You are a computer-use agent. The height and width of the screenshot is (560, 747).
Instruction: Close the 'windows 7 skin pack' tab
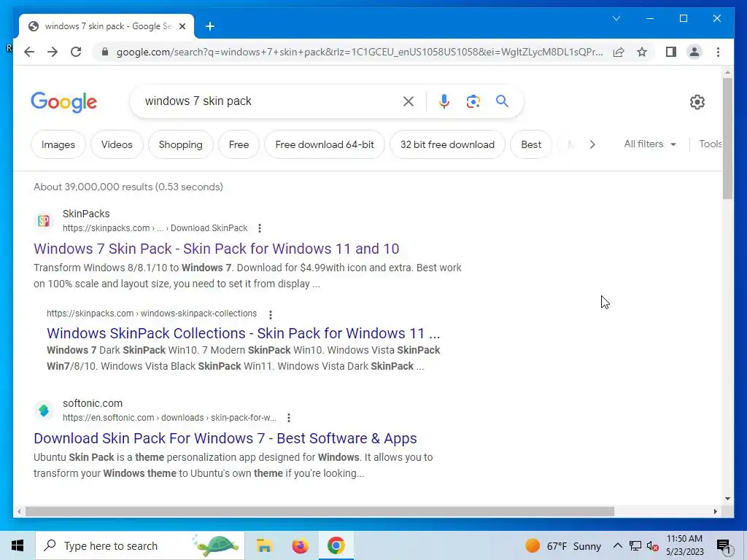point(182,26)
